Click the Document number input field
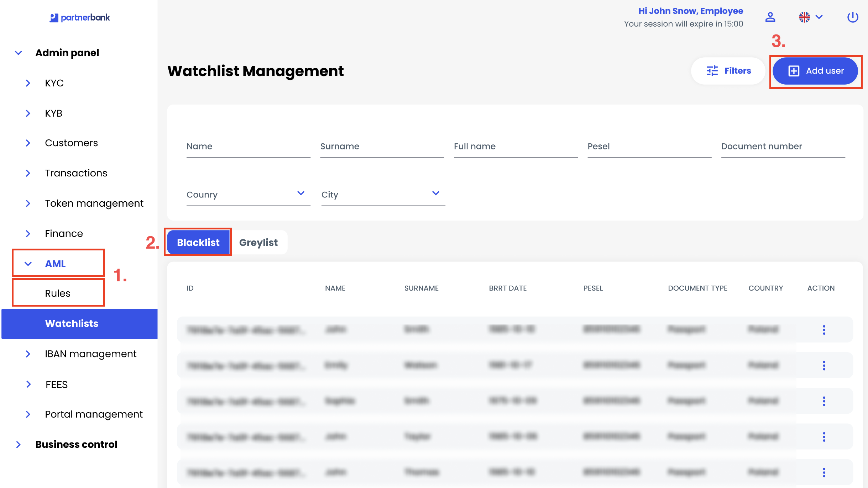The height and width of the screenshot is (488, 868). click(783, 147)
